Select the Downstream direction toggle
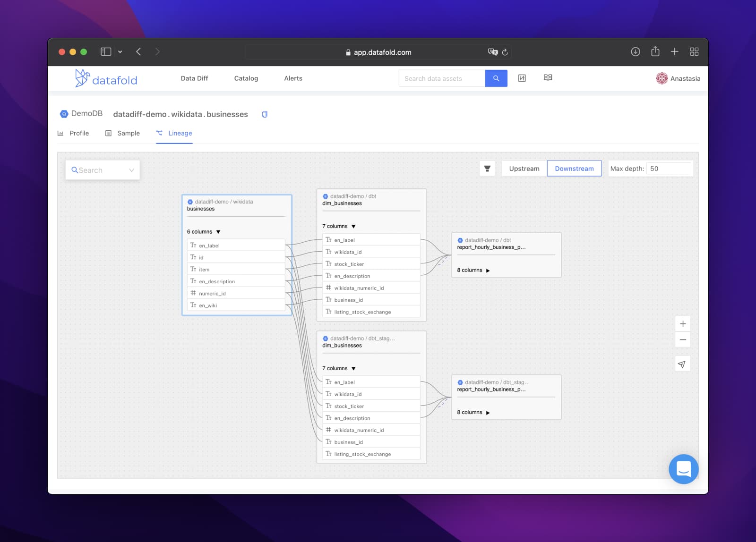 [574, 169]
